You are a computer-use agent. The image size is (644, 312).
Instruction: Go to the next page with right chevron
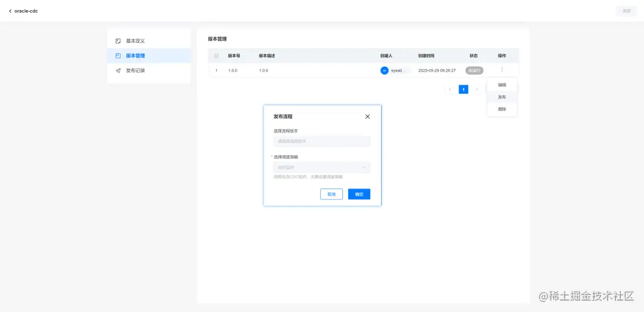point(477,89)
